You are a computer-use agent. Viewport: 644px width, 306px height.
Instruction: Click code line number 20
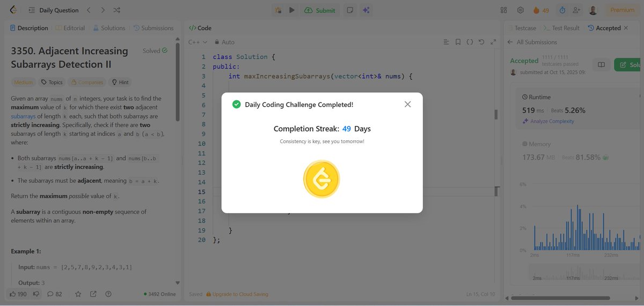click(x=201, y=240)
